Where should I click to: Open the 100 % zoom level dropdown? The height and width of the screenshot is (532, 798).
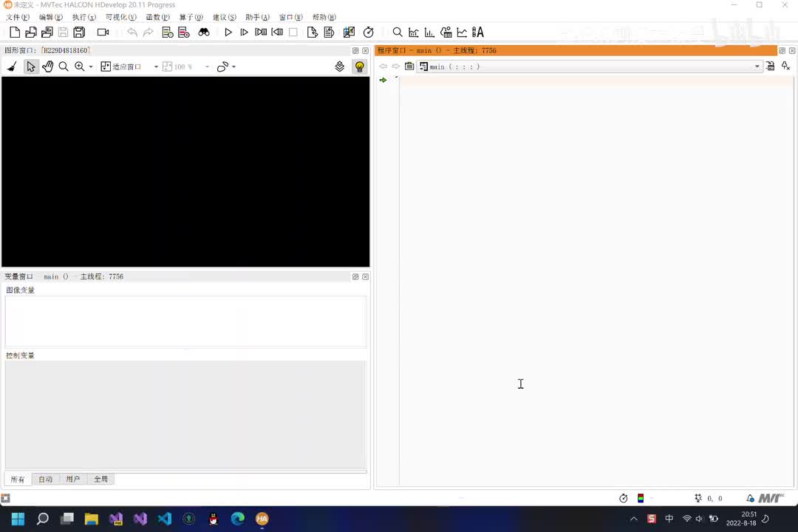pos(207,66)
